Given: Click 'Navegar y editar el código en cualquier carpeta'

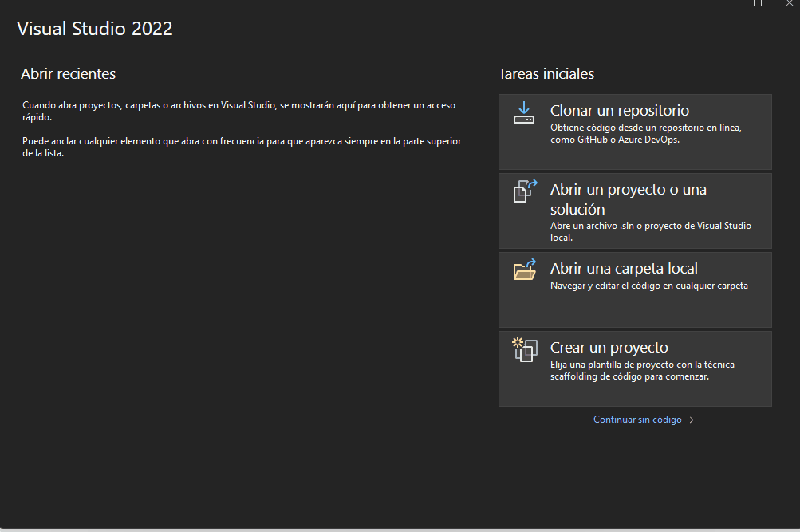Looking at the screenshot, I should [649, 286].
